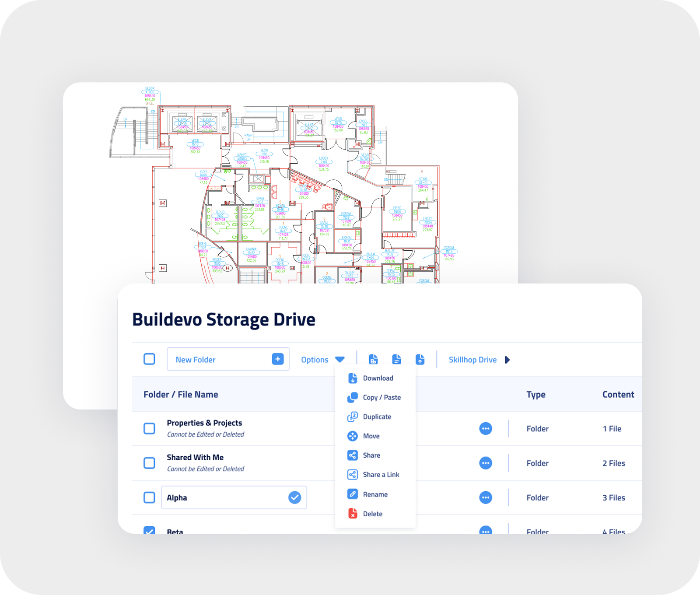The height and width of the screenshot is (595, 700).
Task: Open the Options button label
Action: (x=315, y=360)
